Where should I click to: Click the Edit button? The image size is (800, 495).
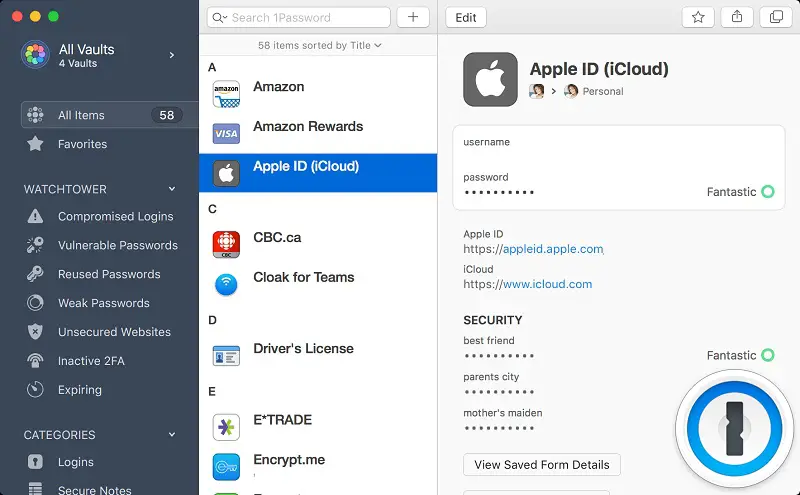[x=465, y=17]
